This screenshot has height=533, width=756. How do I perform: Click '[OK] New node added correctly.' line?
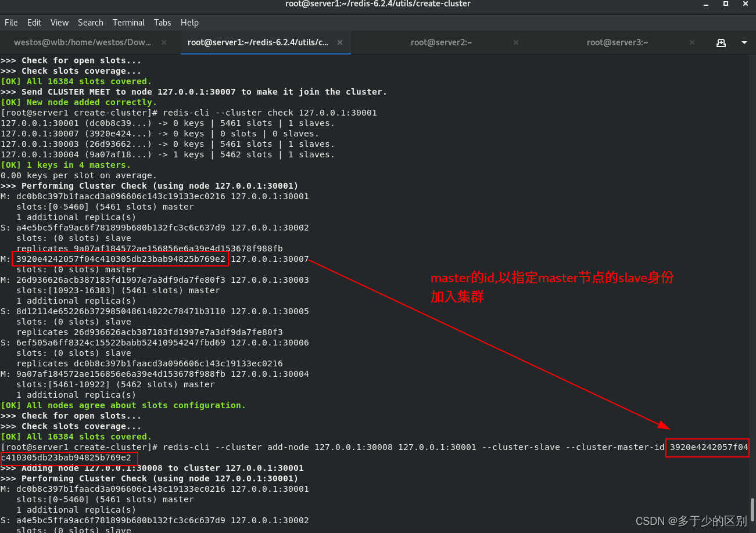pos(78,102)
